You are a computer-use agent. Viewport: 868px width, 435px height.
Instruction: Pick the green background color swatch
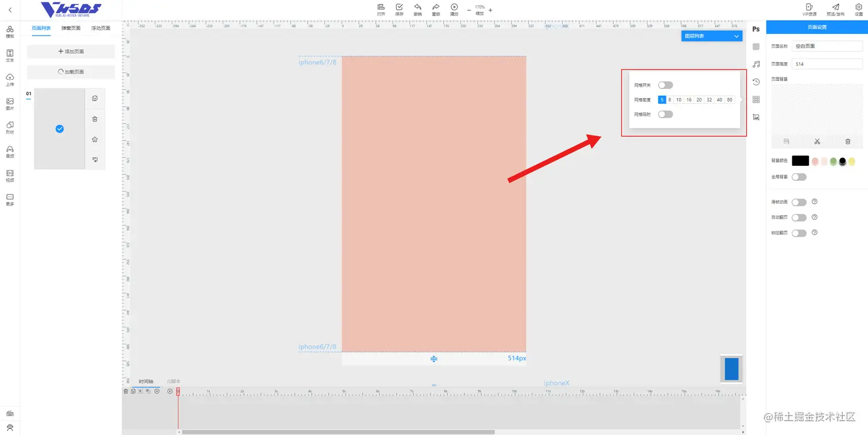(833, 161)
